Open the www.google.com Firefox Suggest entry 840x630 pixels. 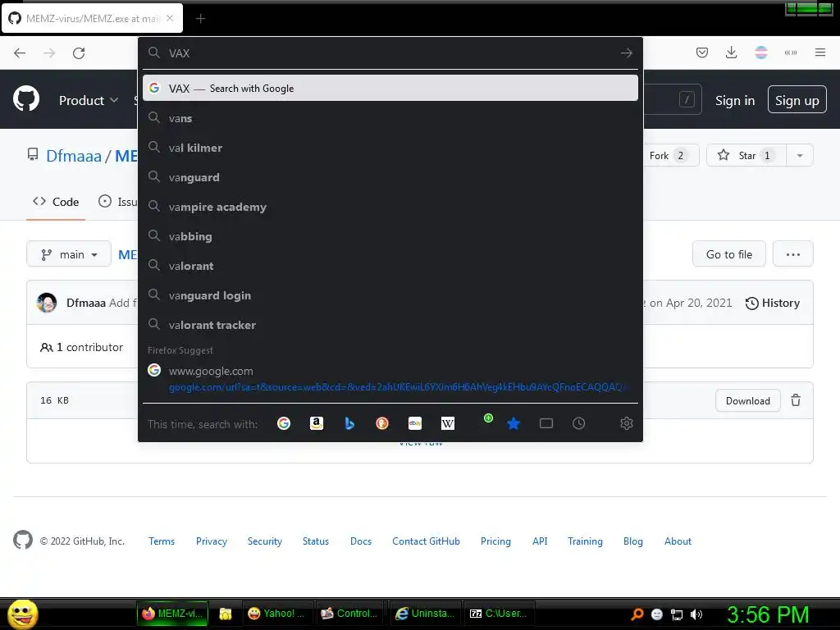(390, 378)
